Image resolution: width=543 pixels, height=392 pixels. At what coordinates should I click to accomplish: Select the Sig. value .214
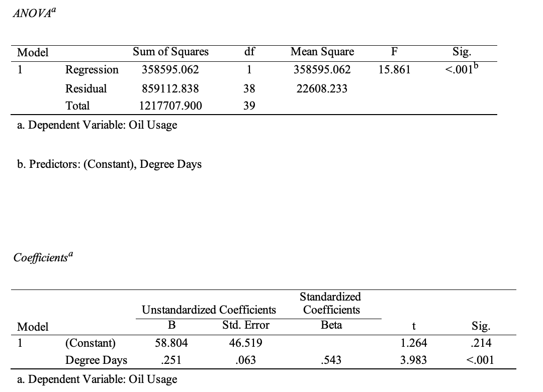tap(481, 343)
